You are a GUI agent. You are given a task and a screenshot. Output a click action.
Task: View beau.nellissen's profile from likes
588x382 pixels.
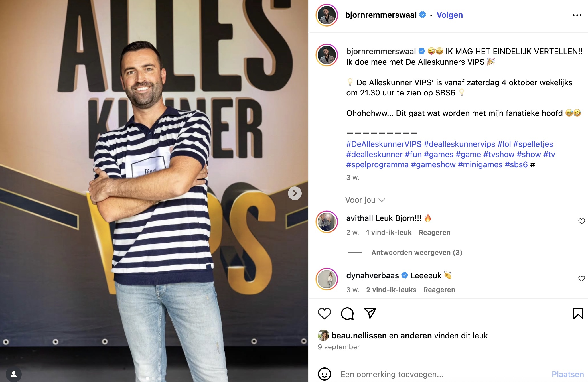coord(359,336)
